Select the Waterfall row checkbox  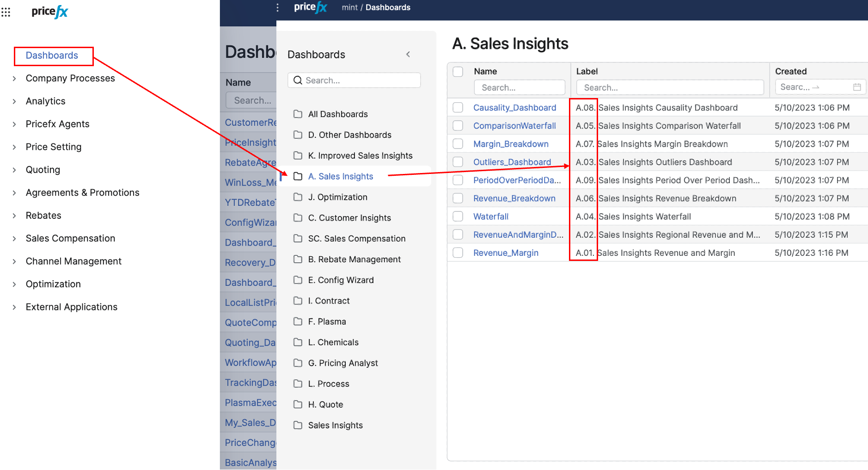coord(458,216)
